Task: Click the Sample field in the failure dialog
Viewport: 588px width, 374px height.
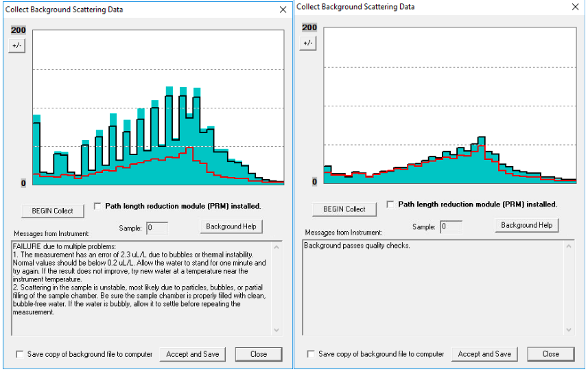Action: tap(157, 228)
